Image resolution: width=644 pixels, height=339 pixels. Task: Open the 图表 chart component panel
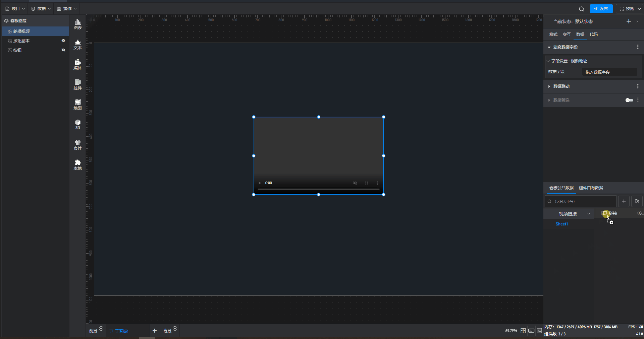(77, 24)
